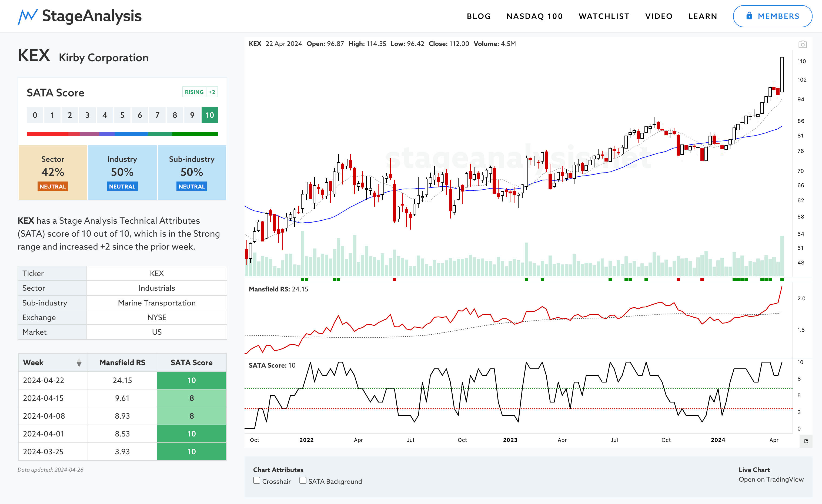Click the SATA Score column header
Viewport: 822px width, 504px height.
pyautogui.click(x=192, y=362)
